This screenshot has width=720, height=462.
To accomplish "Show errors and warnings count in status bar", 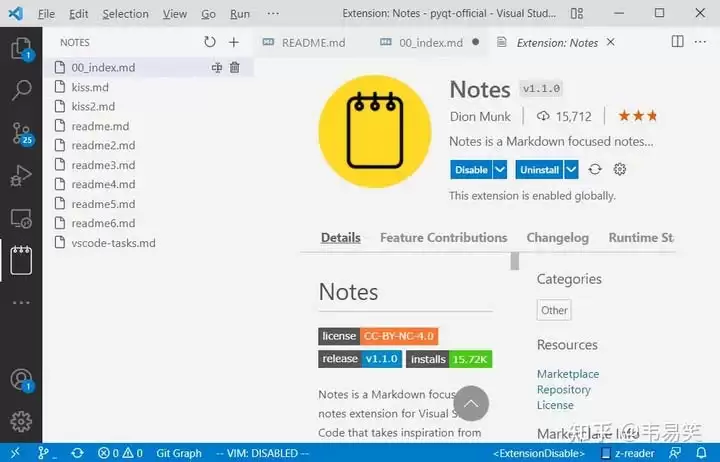I will point(120,453).
